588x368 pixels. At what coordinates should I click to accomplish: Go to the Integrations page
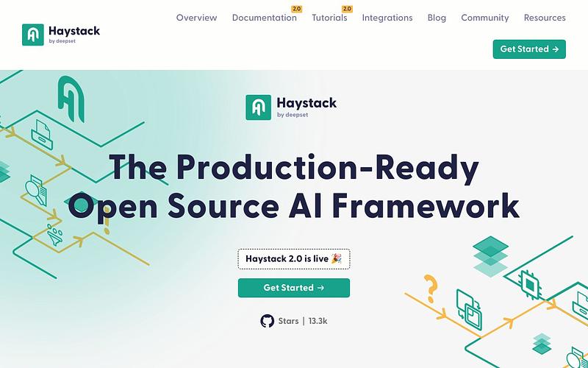pyautogui.click(x=387, y=18)
